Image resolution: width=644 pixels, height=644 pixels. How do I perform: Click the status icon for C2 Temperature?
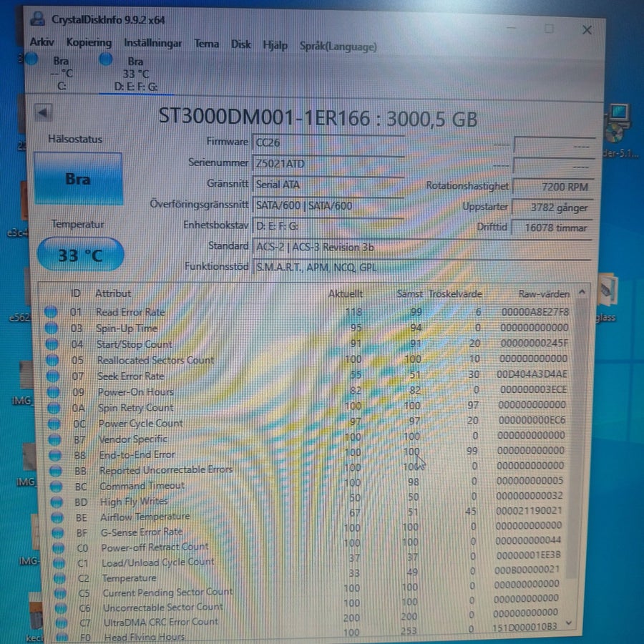click(60, 578)
